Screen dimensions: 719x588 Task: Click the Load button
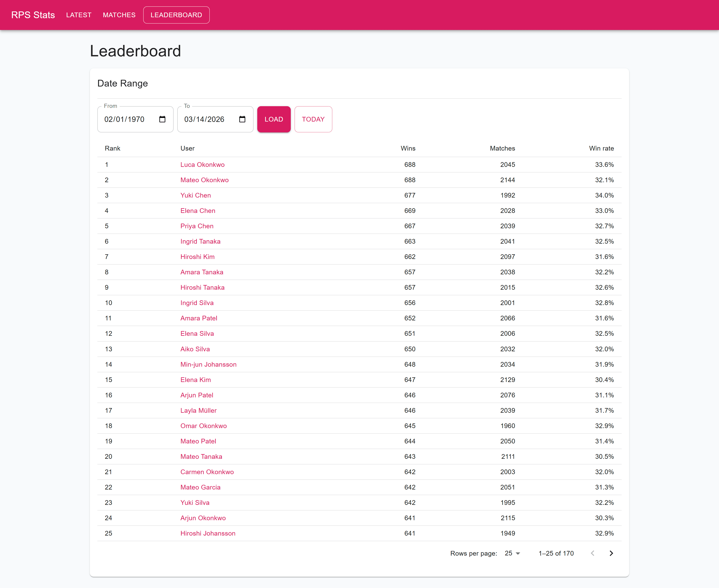274,119
